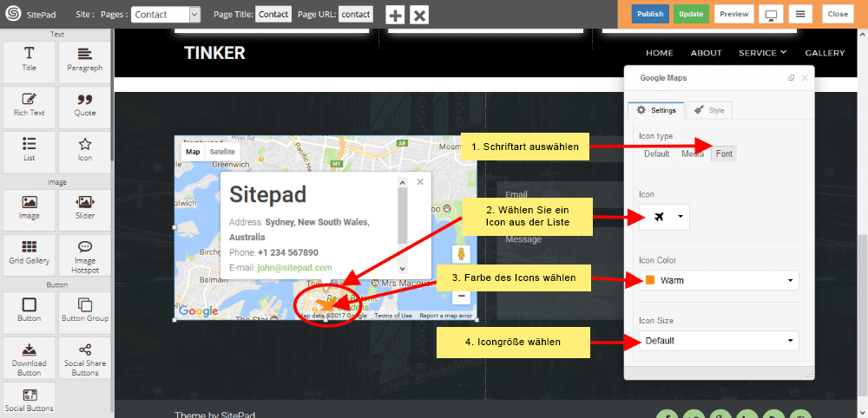Add the Button widget

coord(29,313)
